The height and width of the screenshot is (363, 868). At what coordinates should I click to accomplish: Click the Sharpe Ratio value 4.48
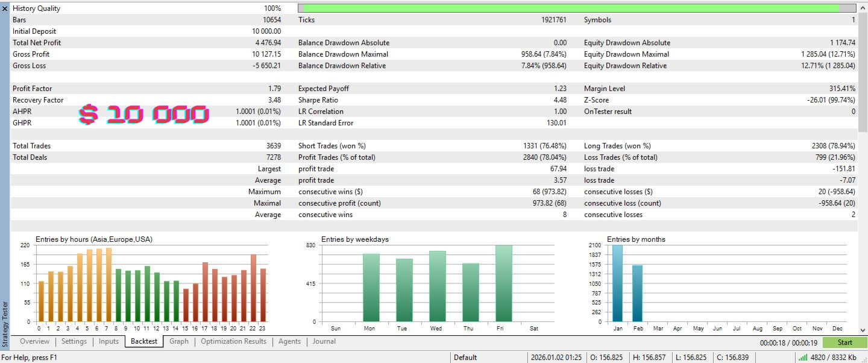tap(560, 100)
